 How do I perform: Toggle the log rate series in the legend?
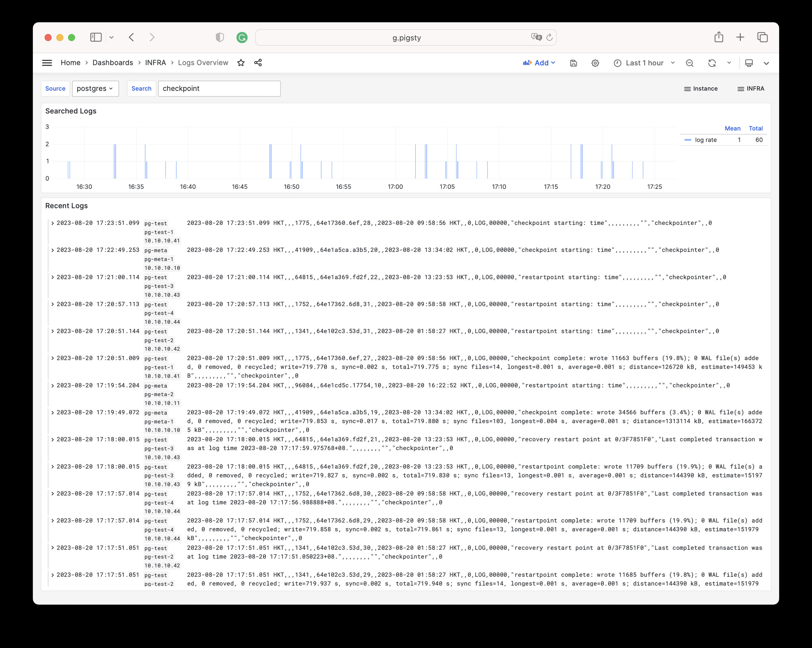[705, 140]
